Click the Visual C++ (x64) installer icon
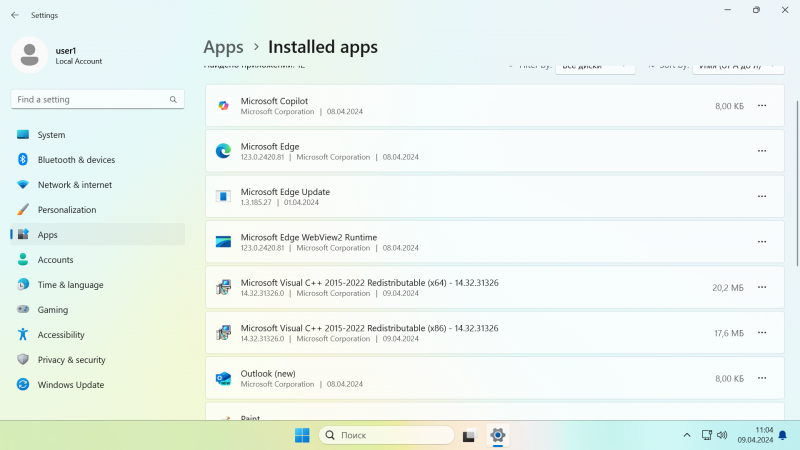This screenshot has width=800, height=450. click(x=223, y=287)
